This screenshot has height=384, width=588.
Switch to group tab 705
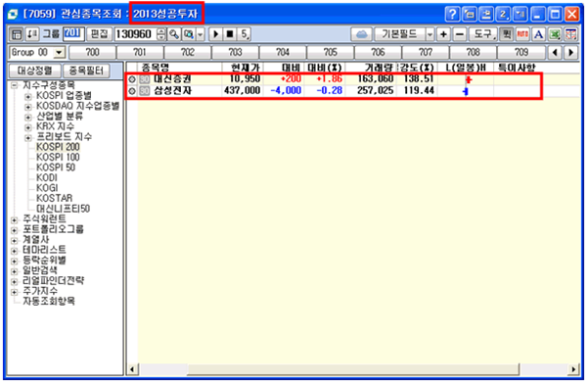(x=330, y=52)
